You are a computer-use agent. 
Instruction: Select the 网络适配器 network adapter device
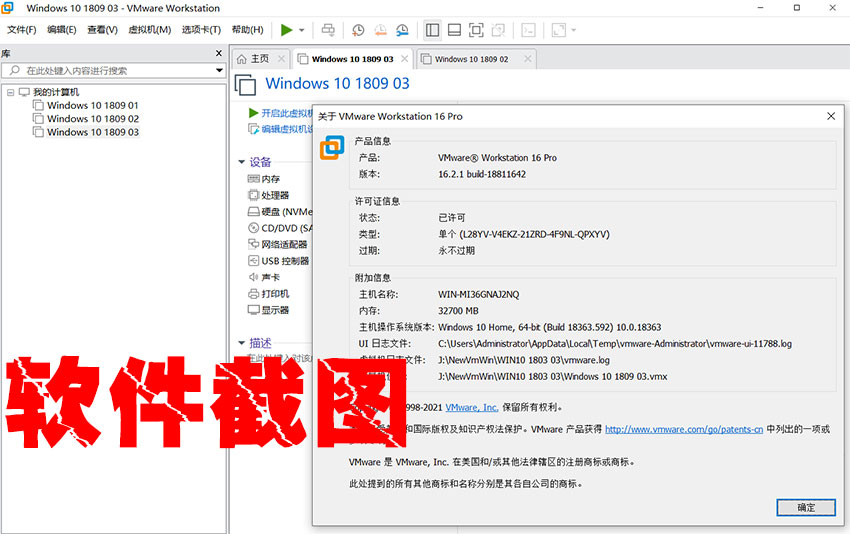pos(278,245)
